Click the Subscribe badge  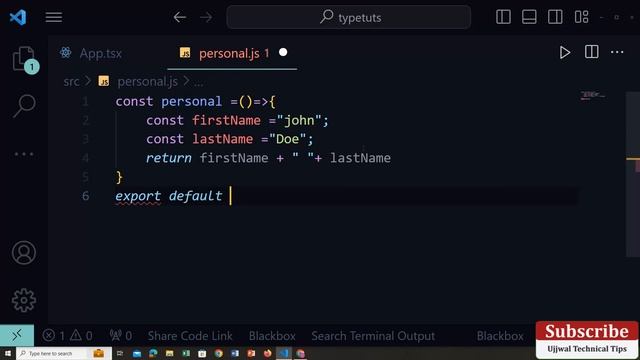coord(587,340)
